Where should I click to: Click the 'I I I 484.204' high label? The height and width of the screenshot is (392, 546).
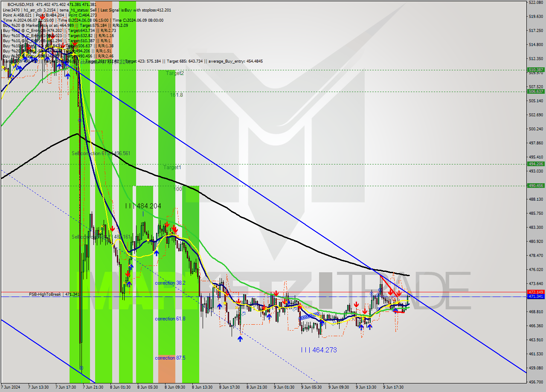(x=143, y=206)
